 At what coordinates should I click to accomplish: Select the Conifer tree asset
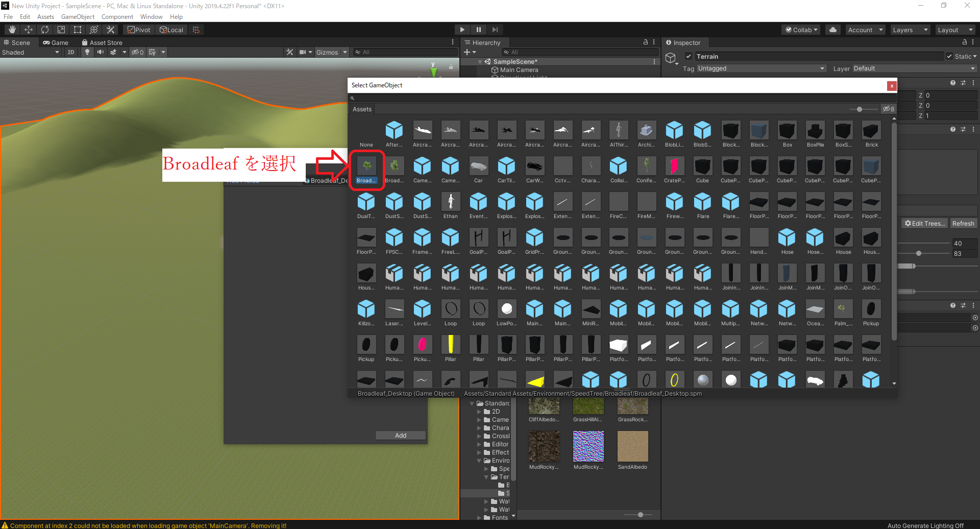tap(646, 170)
